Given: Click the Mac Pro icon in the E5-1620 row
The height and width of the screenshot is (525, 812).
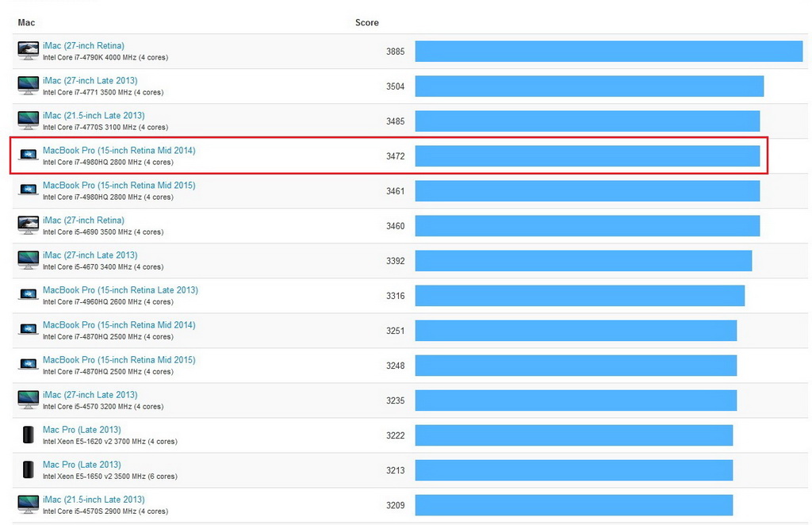Looking at the screenshot, I should tap(29, 435).
